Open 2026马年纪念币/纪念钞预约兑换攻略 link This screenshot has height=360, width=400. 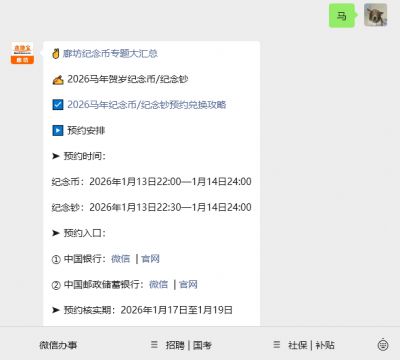147,105
